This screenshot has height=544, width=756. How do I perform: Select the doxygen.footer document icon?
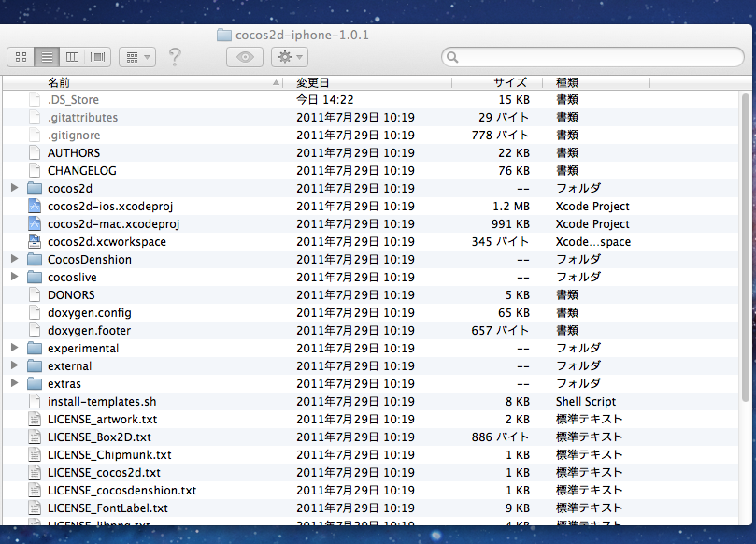(x=35, y=330)
